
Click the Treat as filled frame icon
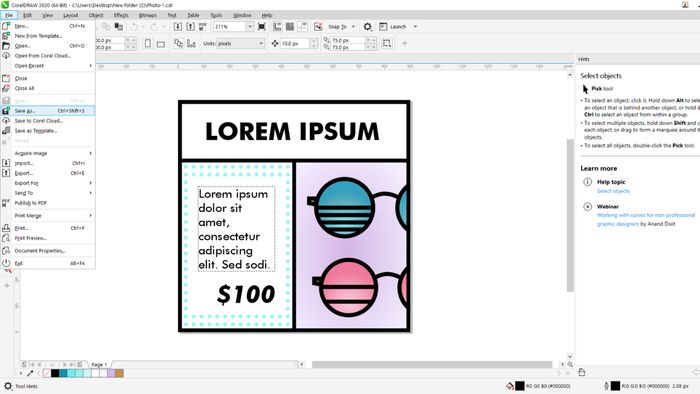coord(387,43)
